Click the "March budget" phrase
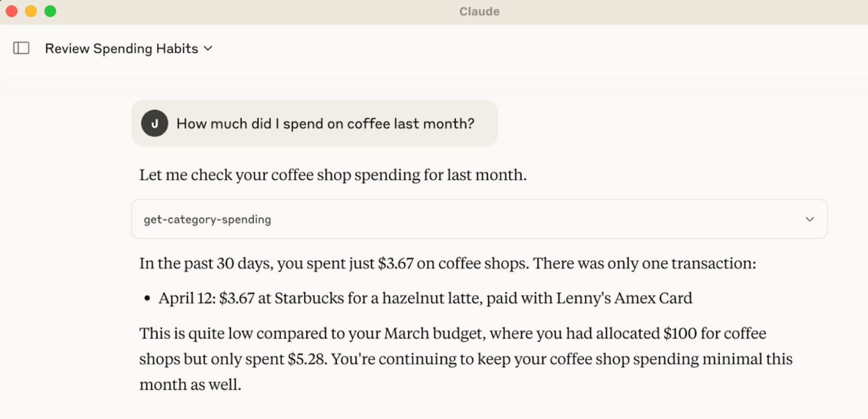 433,334
